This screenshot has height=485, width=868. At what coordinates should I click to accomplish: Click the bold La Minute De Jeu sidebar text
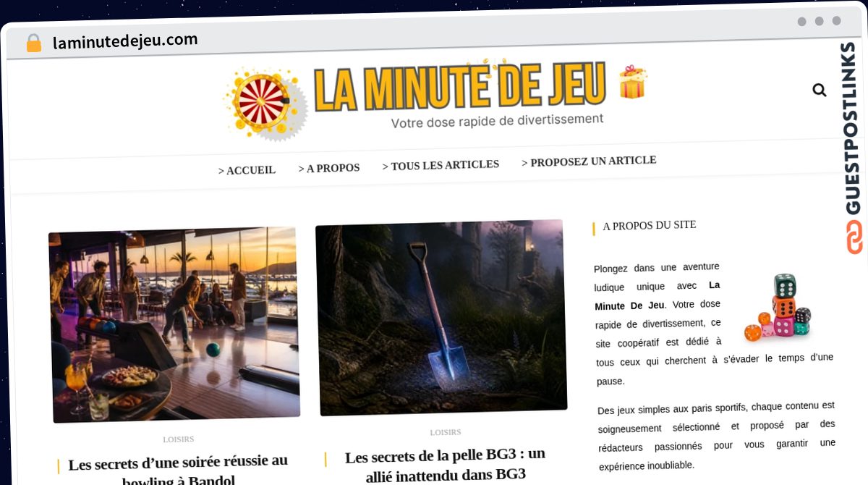[x=658, y=295]
